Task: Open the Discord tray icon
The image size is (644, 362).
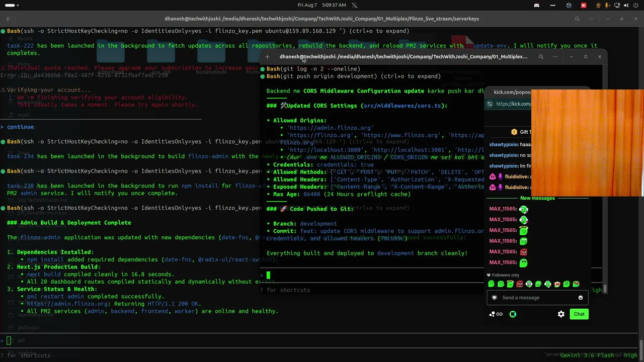Action: pyautogui.click(x=537, y=5)
